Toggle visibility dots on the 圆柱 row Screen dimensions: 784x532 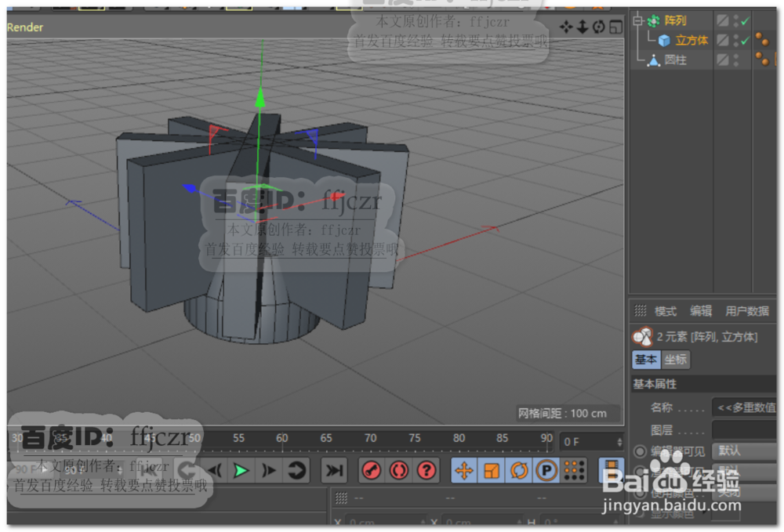(x=736, y=60)
